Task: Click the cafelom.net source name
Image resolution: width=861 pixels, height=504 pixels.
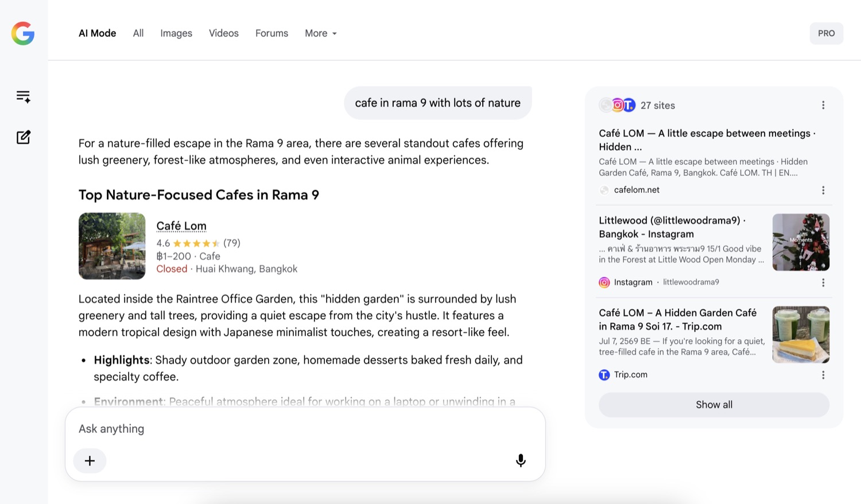Action: 637,190
